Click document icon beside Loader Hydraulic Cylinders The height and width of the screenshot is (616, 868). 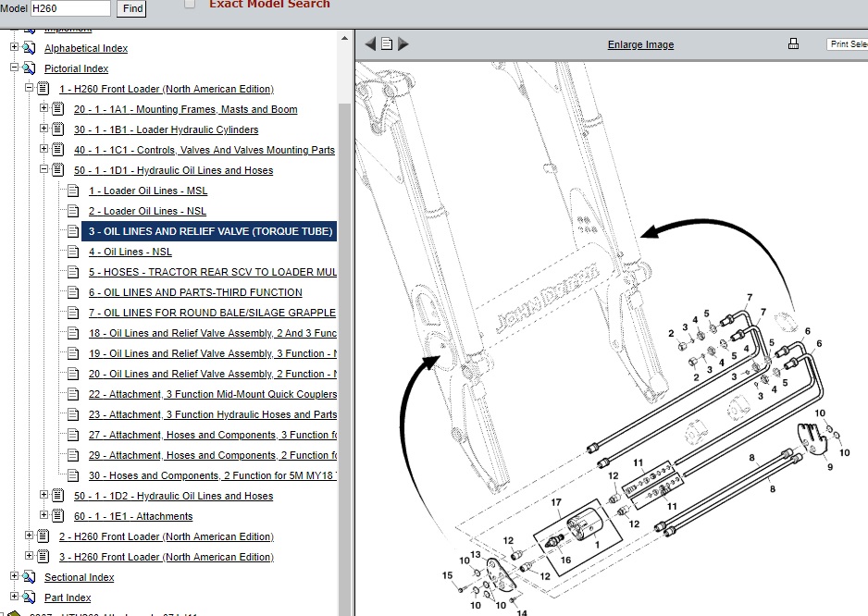click(58, 129)
